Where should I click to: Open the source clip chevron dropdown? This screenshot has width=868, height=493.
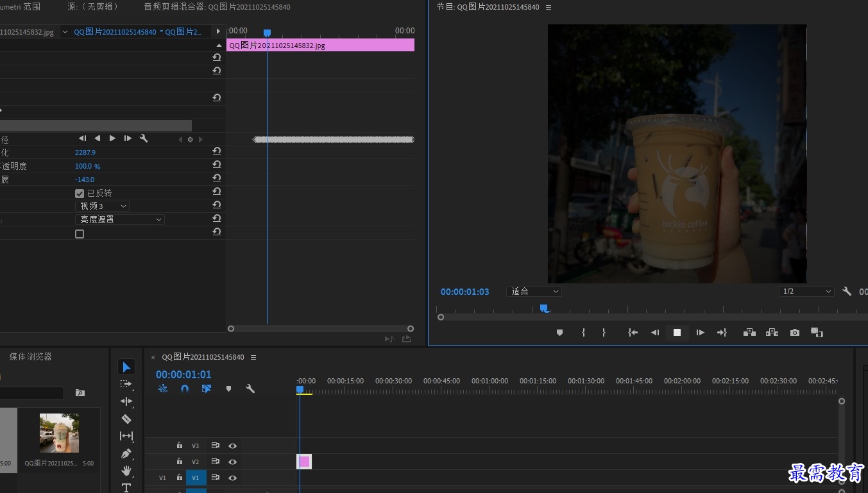[65, 31]
